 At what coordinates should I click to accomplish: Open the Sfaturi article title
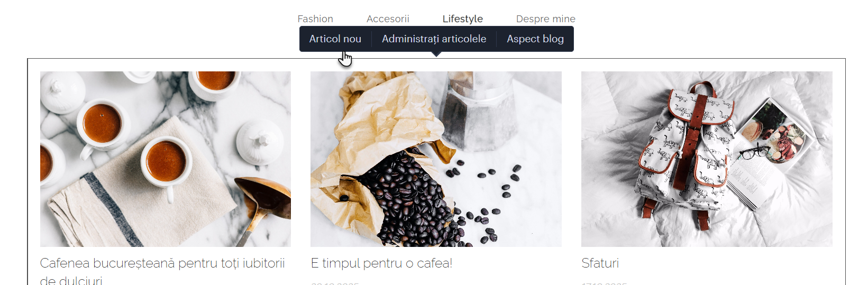point(600,263)
